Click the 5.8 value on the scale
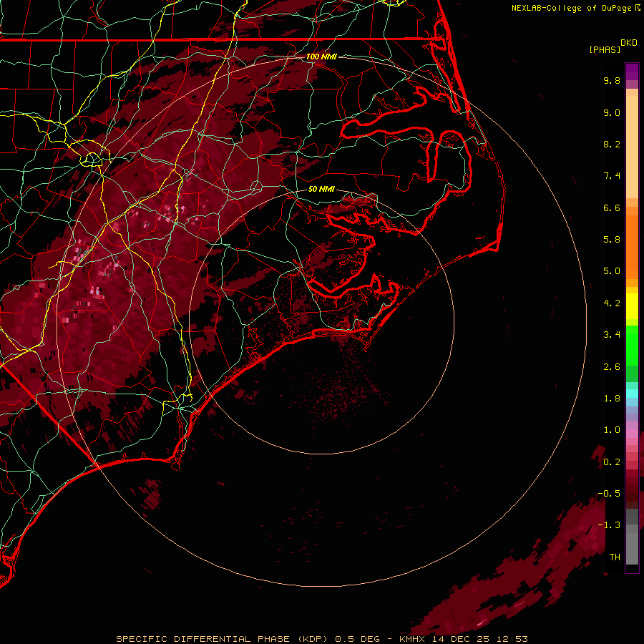 coord(612,240)
